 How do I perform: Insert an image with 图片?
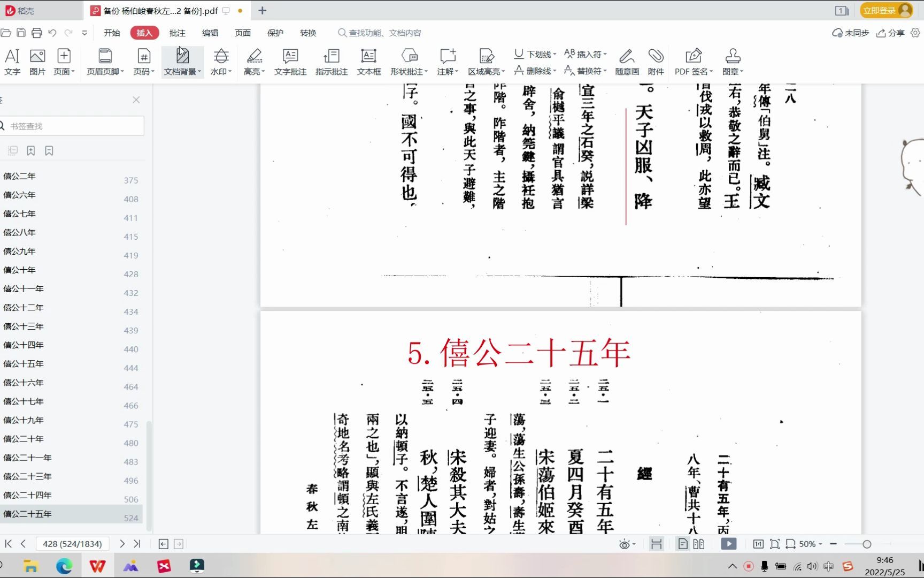pos(37,62)
